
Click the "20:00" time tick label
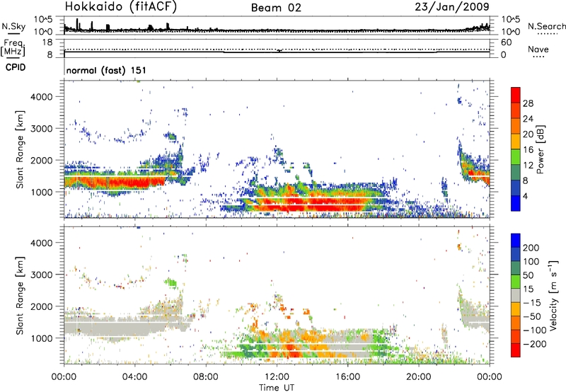pos(419,377)
